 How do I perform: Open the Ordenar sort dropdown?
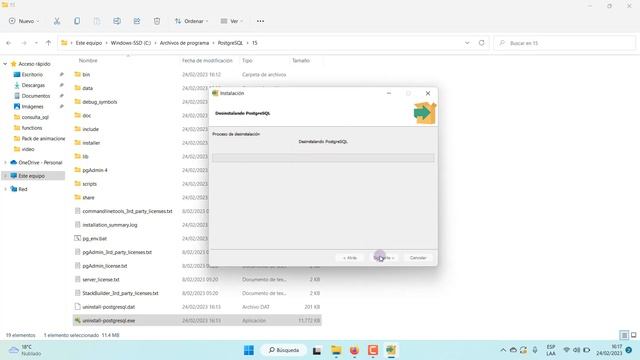pyautogui.click(x=191, y=21)
